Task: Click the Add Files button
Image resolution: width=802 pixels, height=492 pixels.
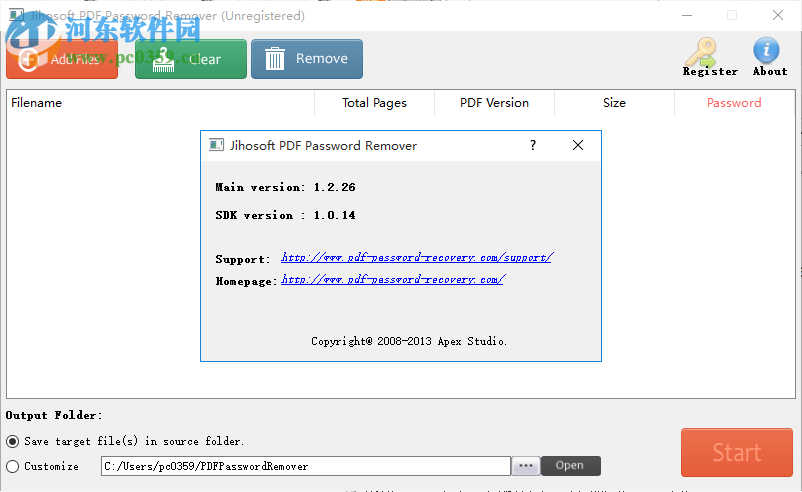Action: (x=62, y=59)
